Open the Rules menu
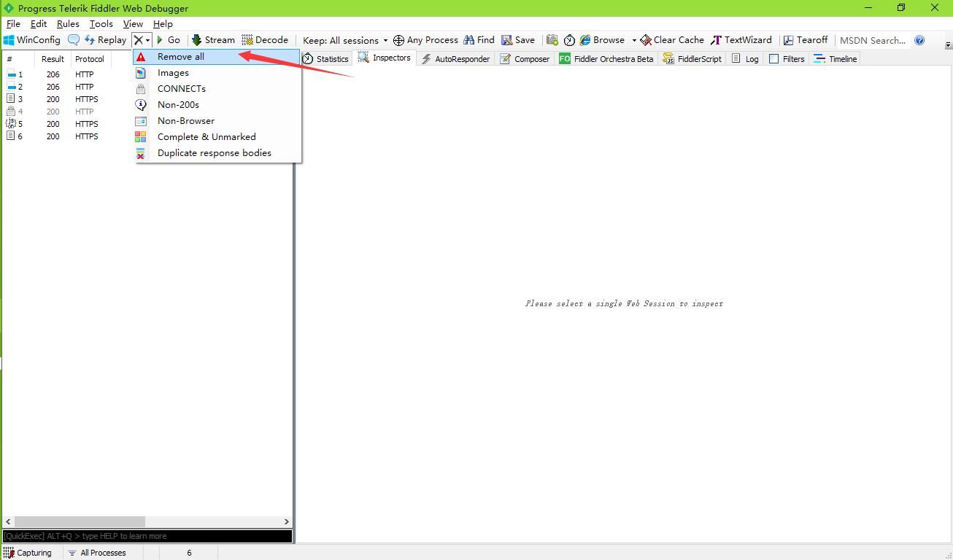Image resolution: width=953 pixels, height=560 pixels. point(68,24)
